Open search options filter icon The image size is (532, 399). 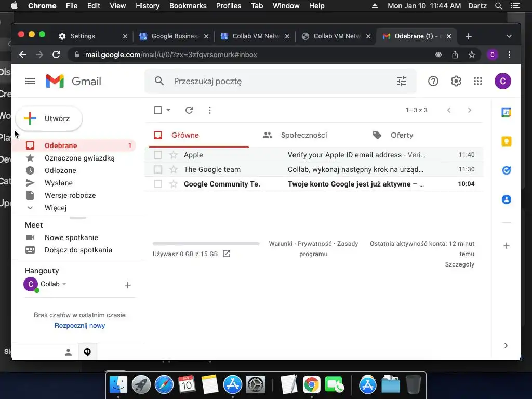402,81
